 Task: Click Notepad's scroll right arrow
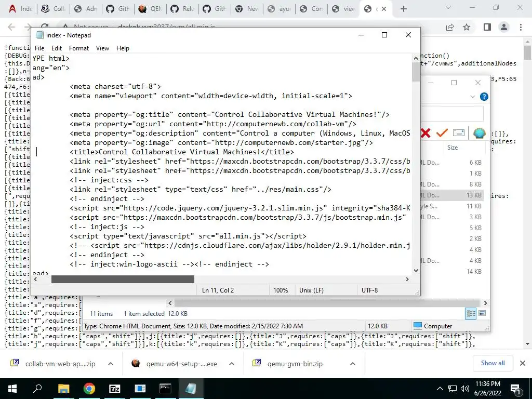point(407,279)
